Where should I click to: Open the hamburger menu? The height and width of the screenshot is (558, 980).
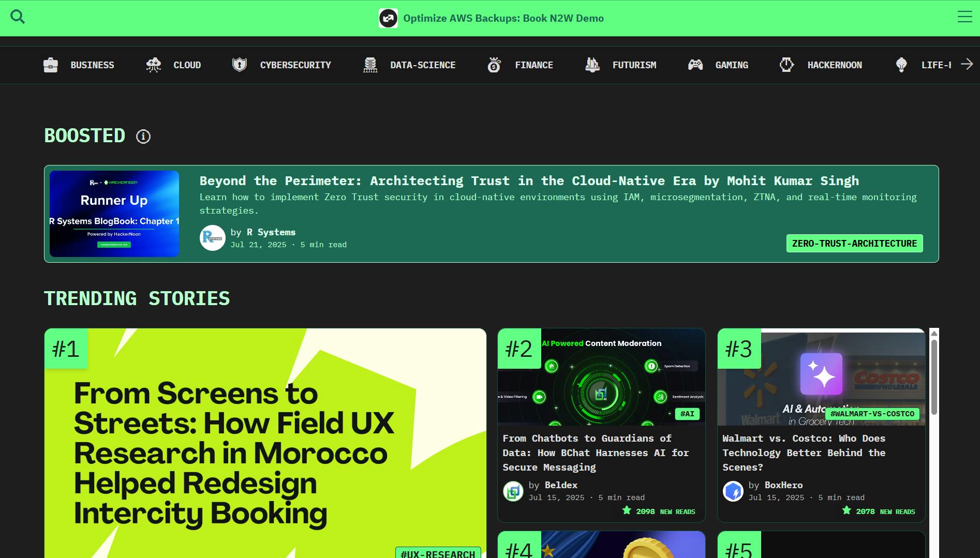click(964, 17)
